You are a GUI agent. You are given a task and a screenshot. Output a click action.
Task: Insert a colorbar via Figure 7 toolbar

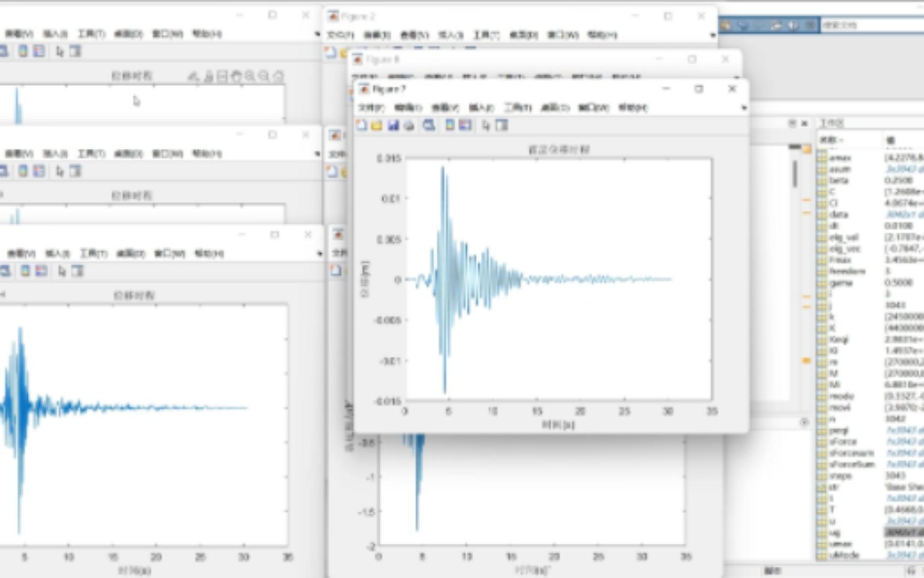click(x=450, y=125)
